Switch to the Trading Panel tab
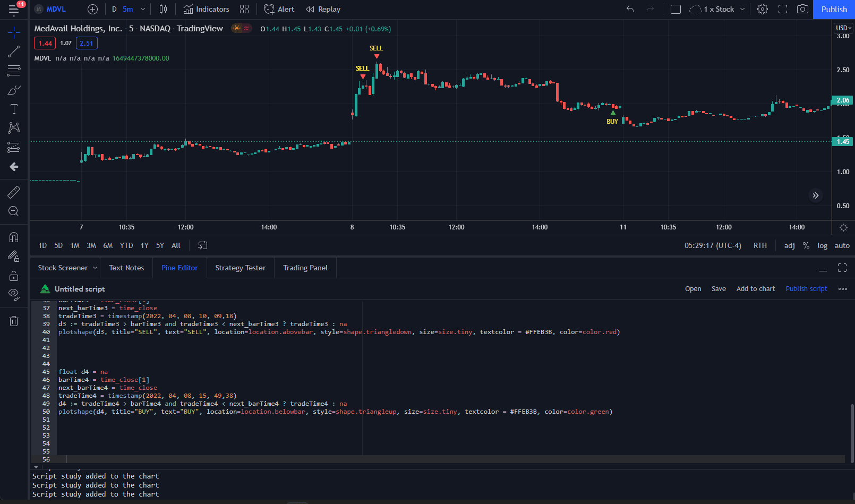 (x=305, y=268)
